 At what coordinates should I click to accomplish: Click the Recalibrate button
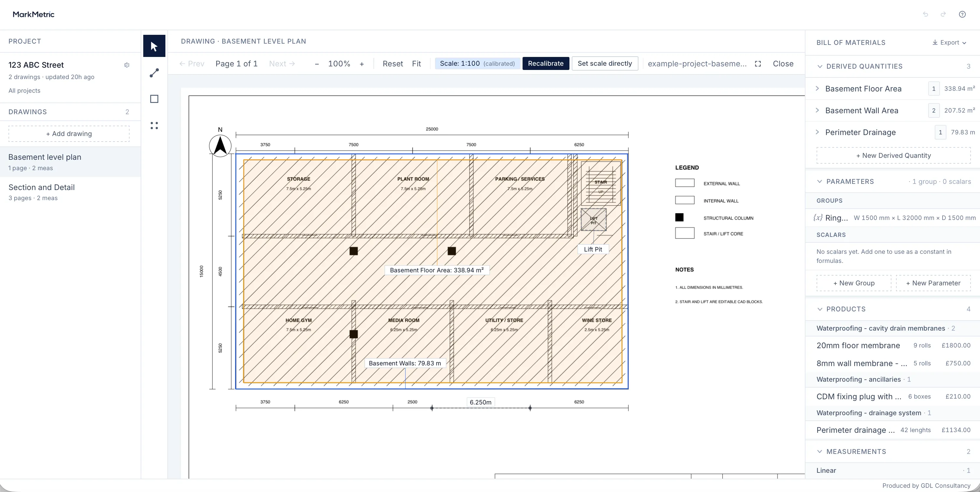point(546,63)
